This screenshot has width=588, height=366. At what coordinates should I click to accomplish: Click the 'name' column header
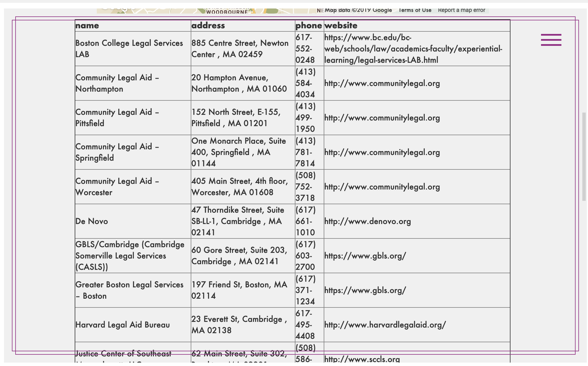point(87,26)
